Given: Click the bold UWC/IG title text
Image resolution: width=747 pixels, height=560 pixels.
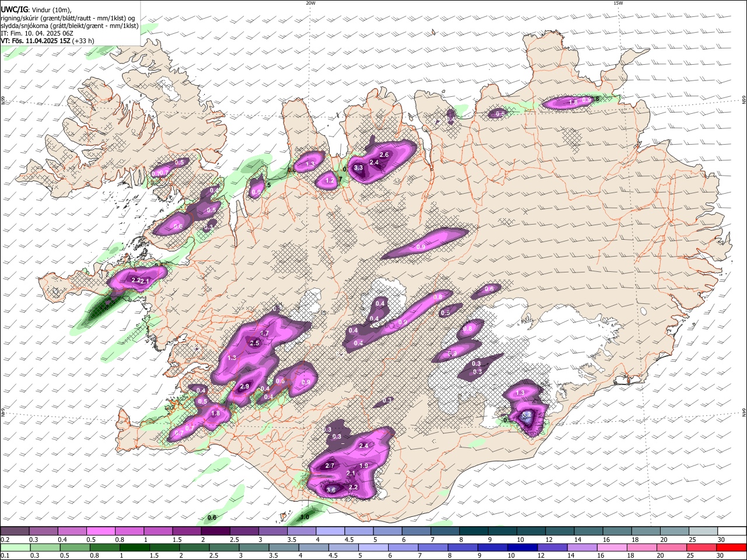Looking at the screenshot, I should coord(14,9).
